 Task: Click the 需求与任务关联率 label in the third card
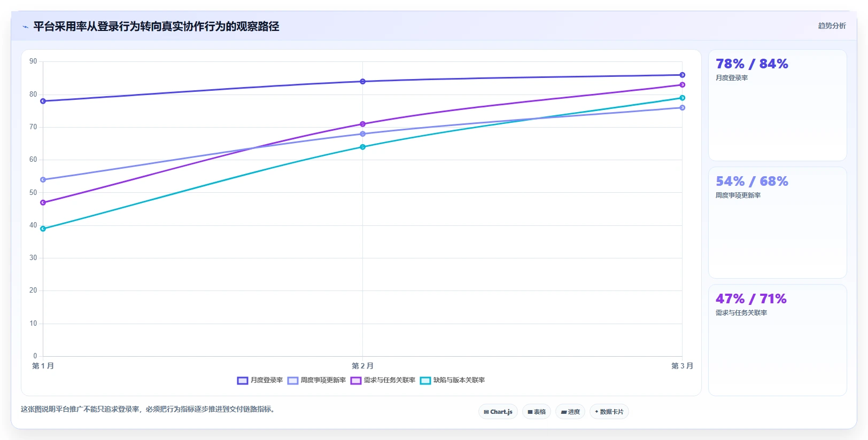(x=741, y=313)
